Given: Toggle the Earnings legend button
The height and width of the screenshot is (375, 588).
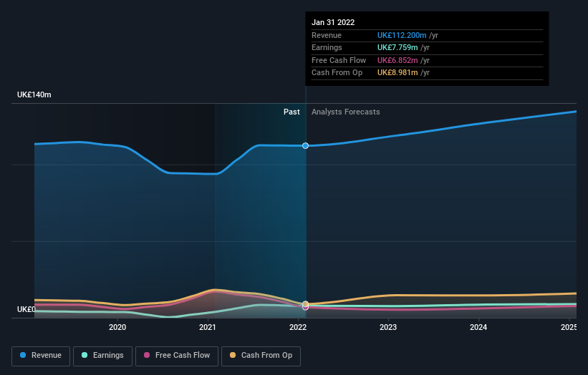Looking at the screenshot, I should (102, 356).
